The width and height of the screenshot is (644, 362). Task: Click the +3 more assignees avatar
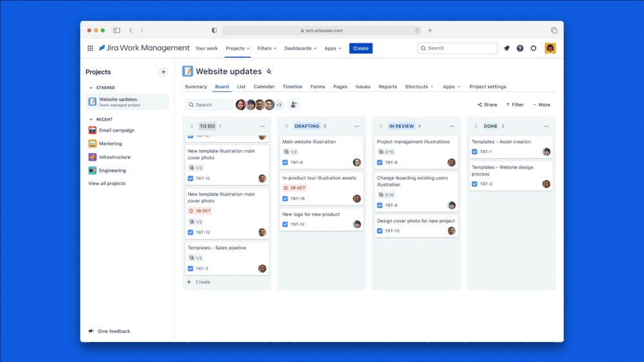(x=279, y=104)
